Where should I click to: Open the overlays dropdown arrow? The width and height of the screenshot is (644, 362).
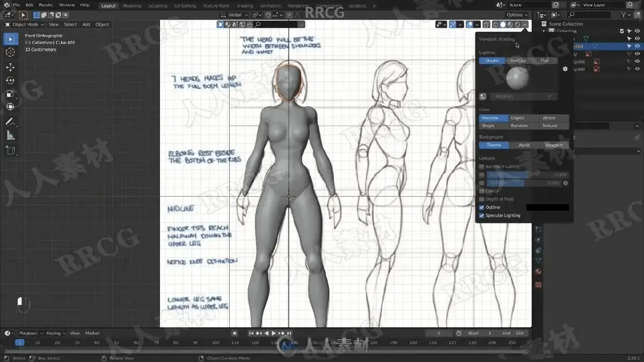477,24
